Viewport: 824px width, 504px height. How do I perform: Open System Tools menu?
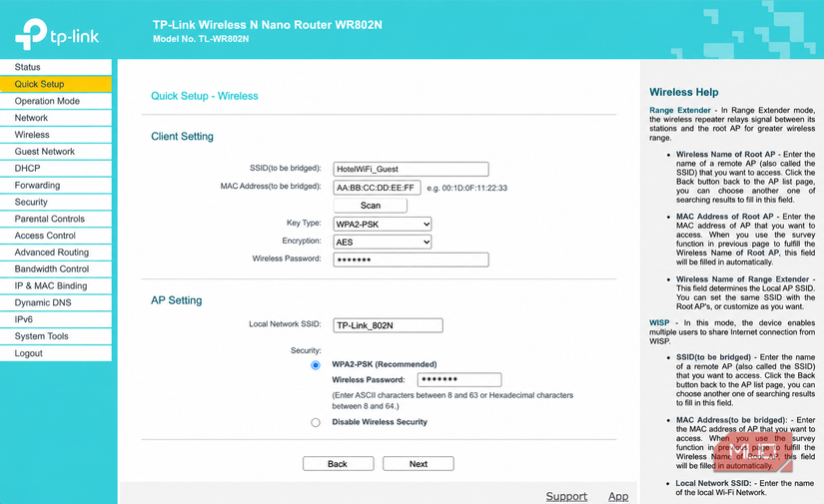(56, 336)
